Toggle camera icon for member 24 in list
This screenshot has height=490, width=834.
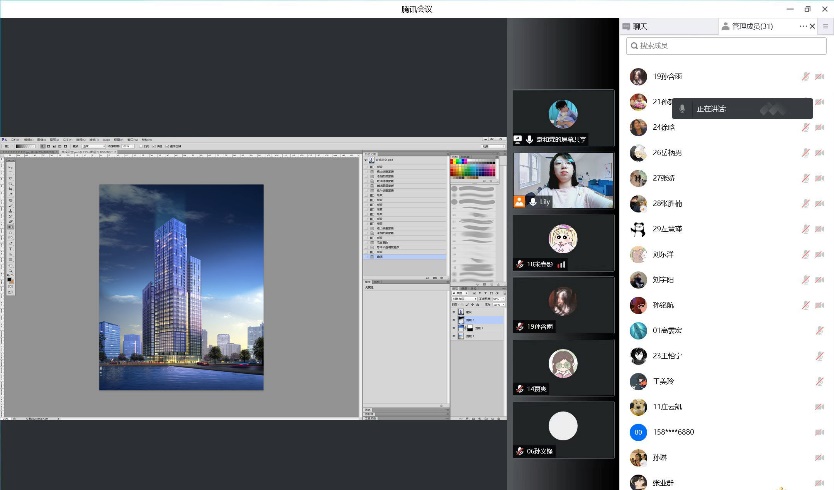coord(820,127)
